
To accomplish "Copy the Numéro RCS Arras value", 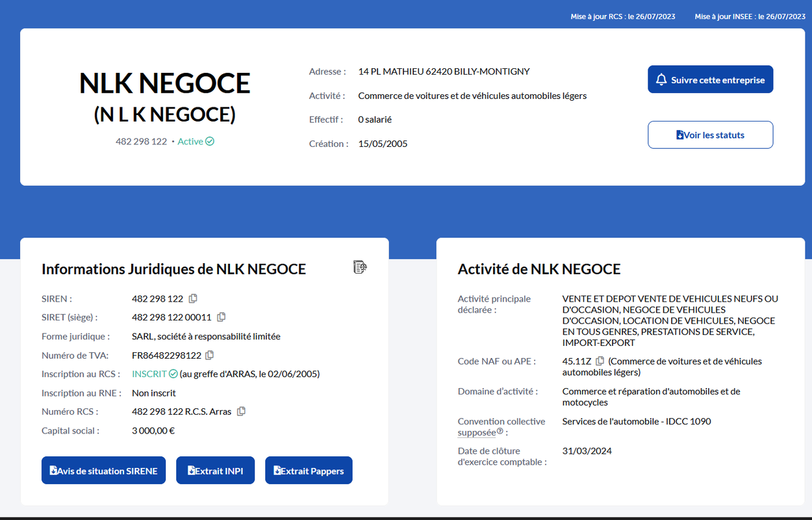I will (241, 411).
